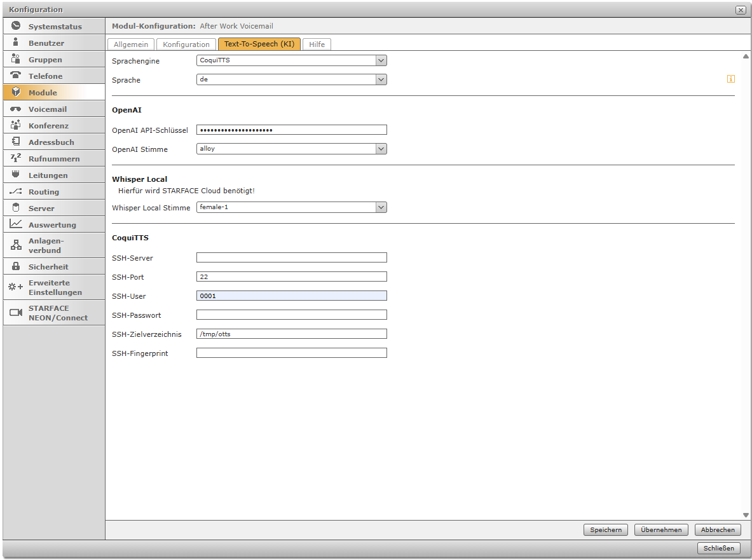Screen dimensions: 752x560
Task: Open the Systemstatus section icon
Action: 16,26
